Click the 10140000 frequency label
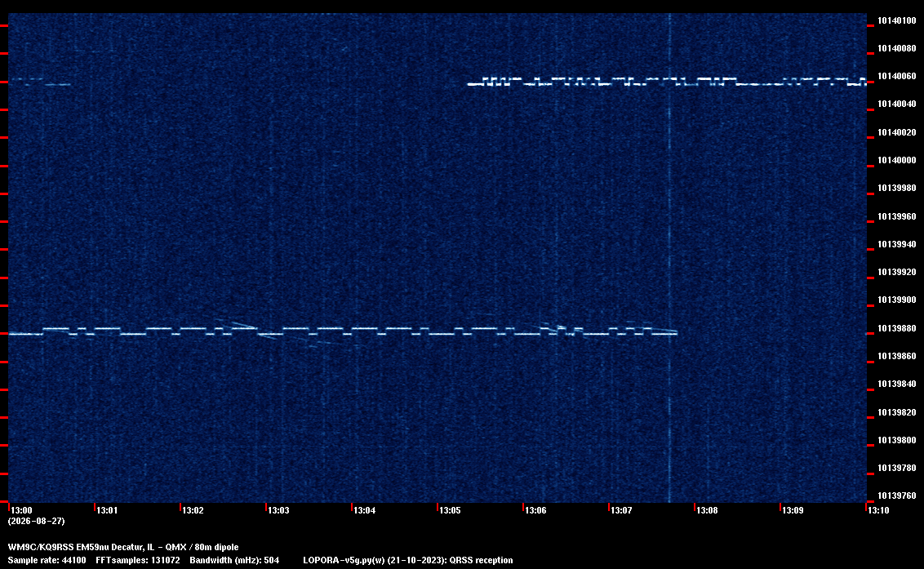Image resolution: width=924 pixels, height=569 pixels. (x=896, y=160)
